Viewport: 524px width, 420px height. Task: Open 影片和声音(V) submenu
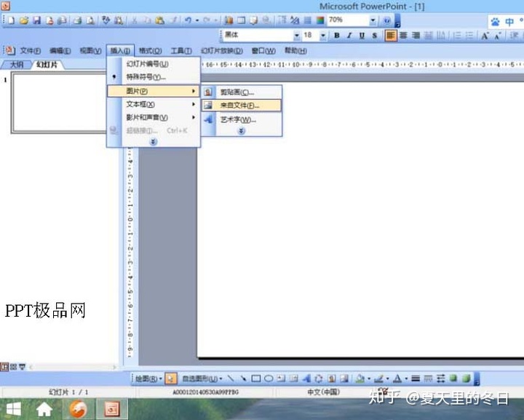154,117
